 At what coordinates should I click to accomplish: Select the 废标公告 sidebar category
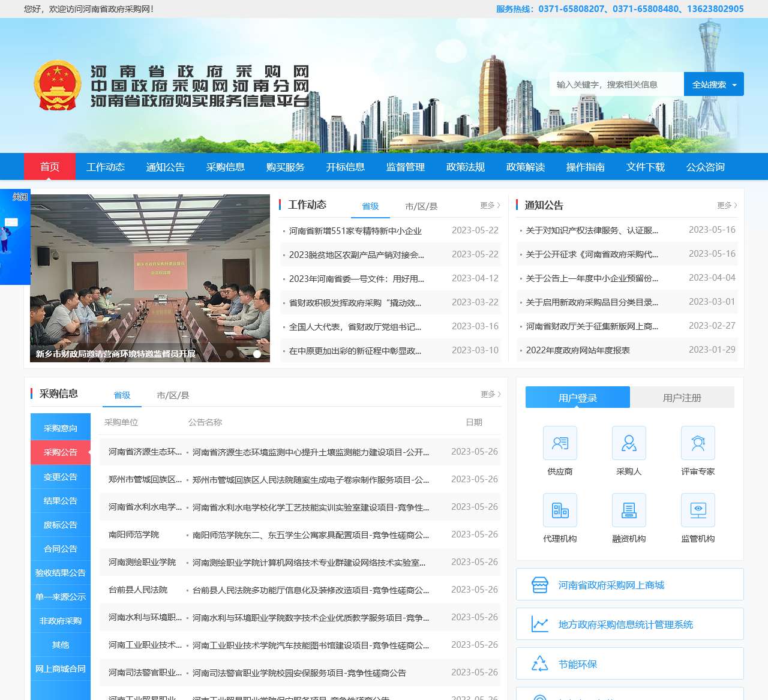pos(61,525)
